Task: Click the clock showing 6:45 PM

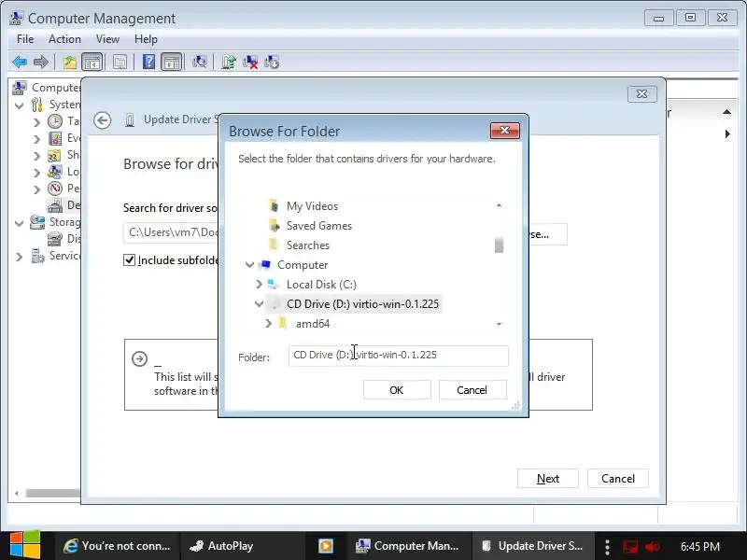Action: [699, 546]
